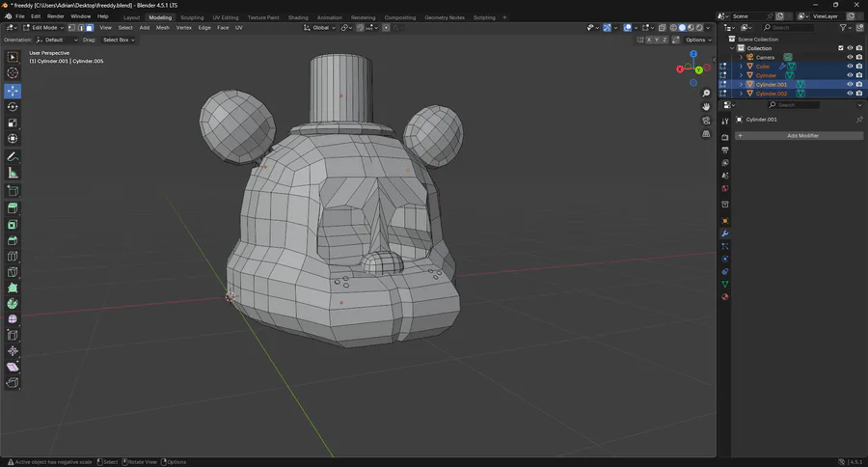Select the Shrink/Fatten tool
Image resolution: width=868 pixels, height=467 pixels.
[x=13, y=351]
